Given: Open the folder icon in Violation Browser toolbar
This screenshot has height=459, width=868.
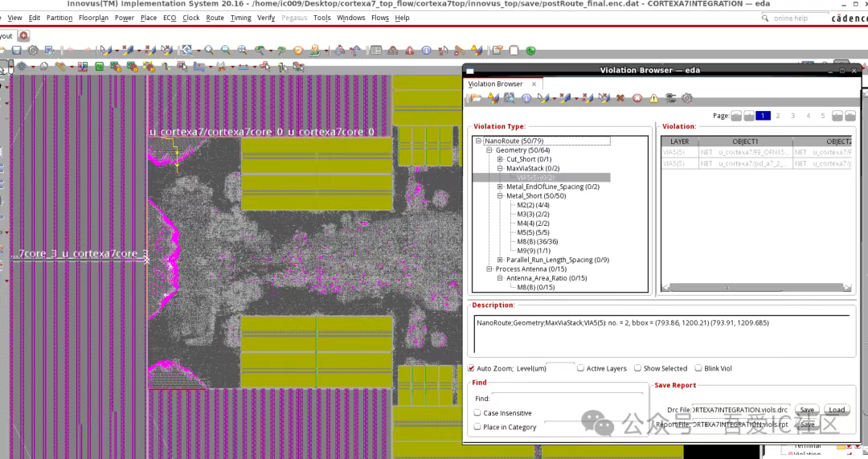Looking at the screenshot, I should (x=476, y=98).
